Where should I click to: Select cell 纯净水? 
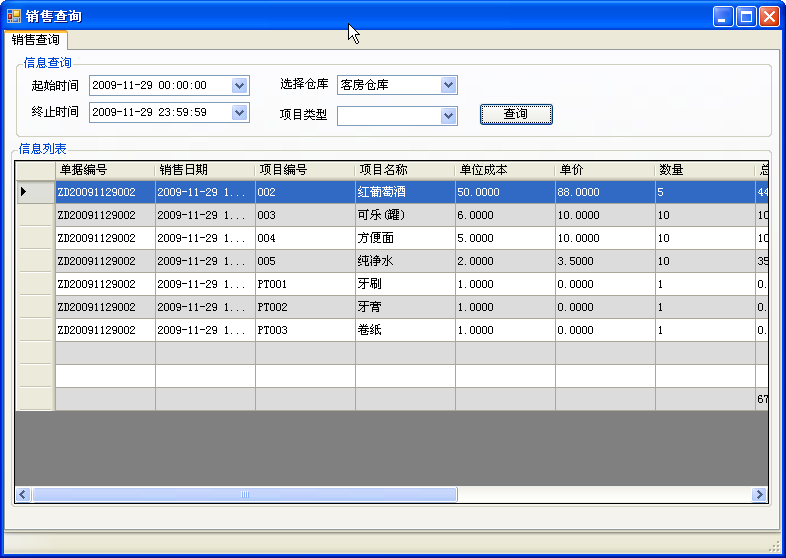point(405,261)
